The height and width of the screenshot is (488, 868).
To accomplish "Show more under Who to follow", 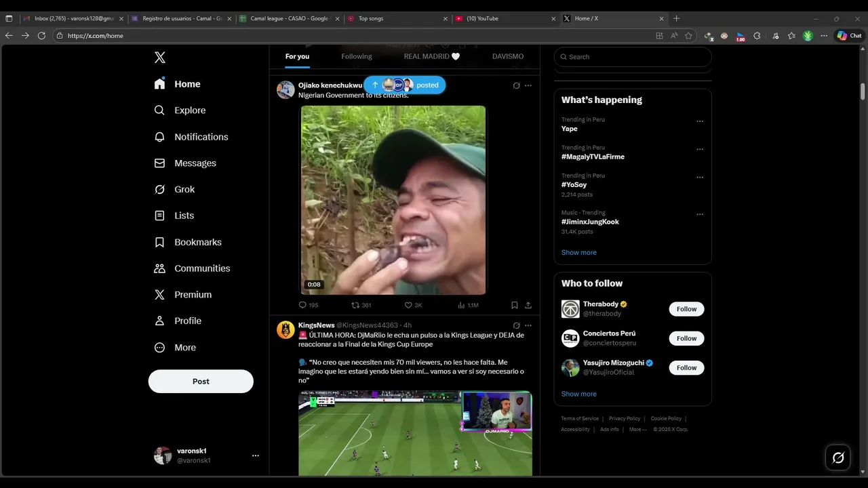I will pyautogui.click(x=579, y=394).
